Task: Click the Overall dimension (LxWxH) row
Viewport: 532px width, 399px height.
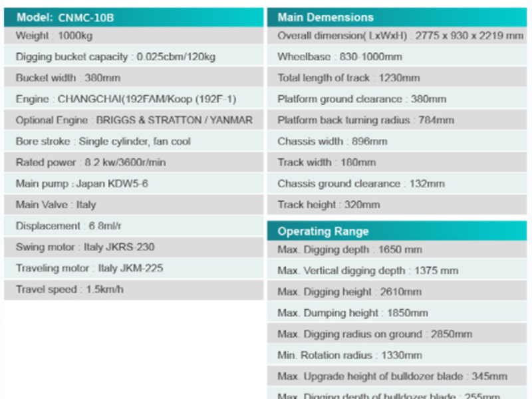Action: (396, 36)
